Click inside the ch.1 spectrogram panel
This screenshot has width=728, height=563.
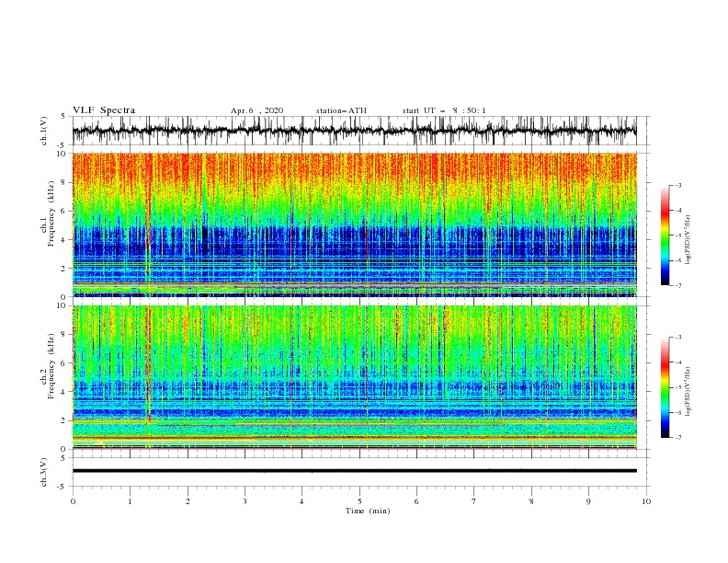[355, 224]
